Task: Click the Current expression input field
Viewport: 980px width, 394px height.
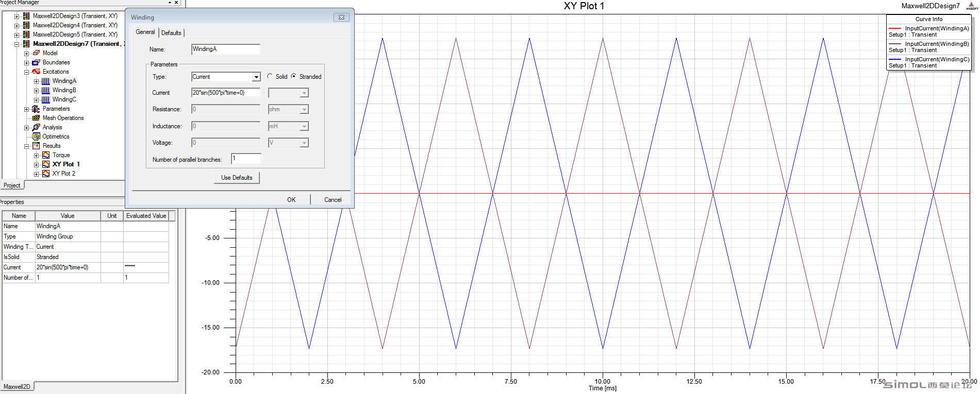Action: pyautogui.click(x=226, y=93)
